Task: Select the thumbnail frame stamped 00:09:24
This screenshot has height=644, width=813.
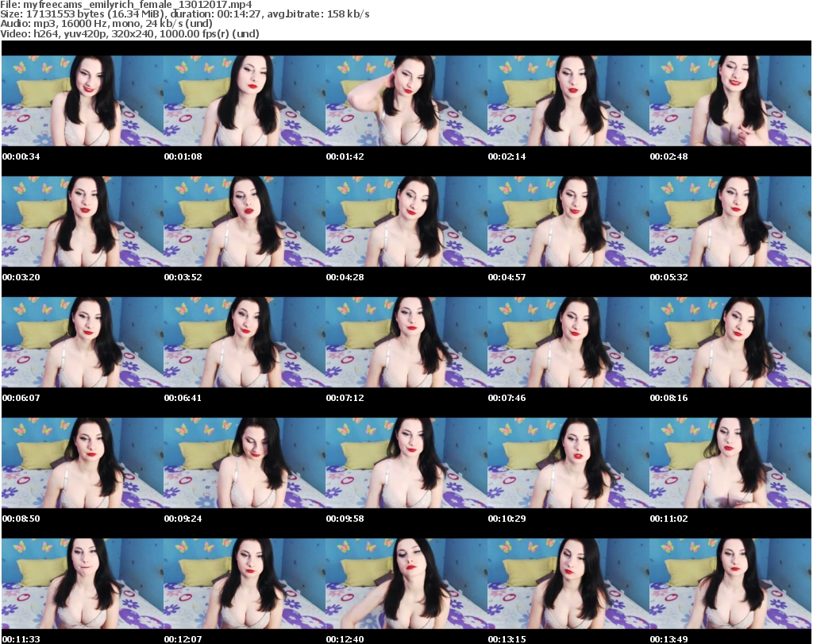Action: 245,463
